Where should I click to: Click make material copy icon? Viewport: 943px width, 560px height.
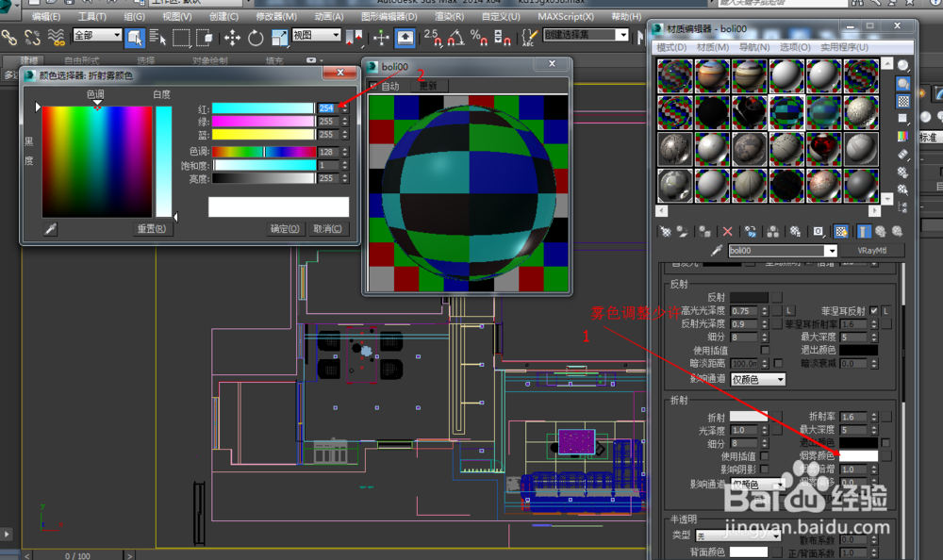[751, 232]
